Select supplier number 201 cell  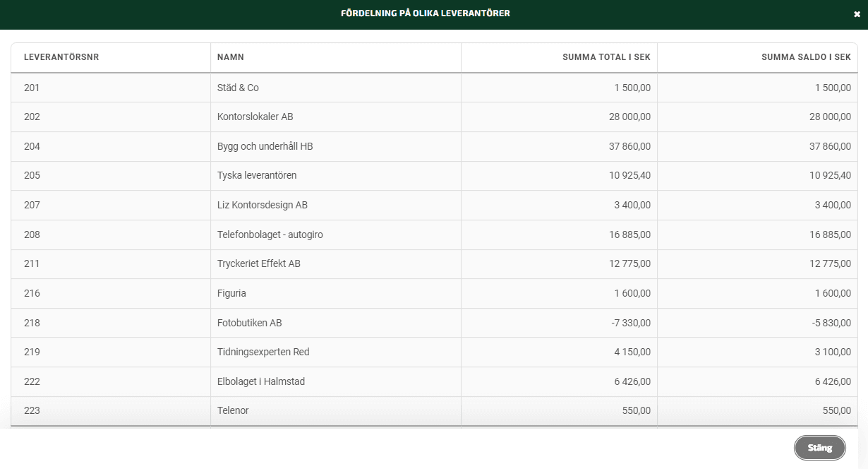pyautogui.click(x=111, y=88)
